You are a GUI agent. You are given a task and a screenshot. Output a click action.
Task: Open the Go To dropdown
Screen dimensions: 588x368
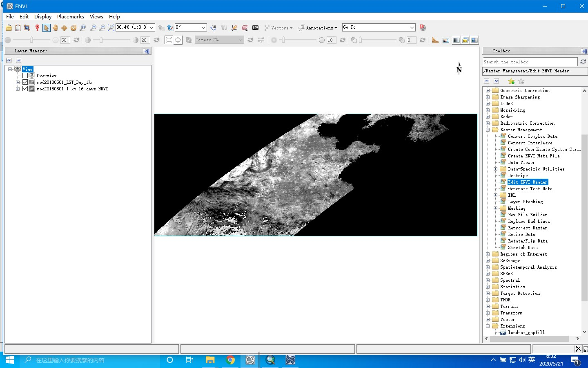[412, 27]
